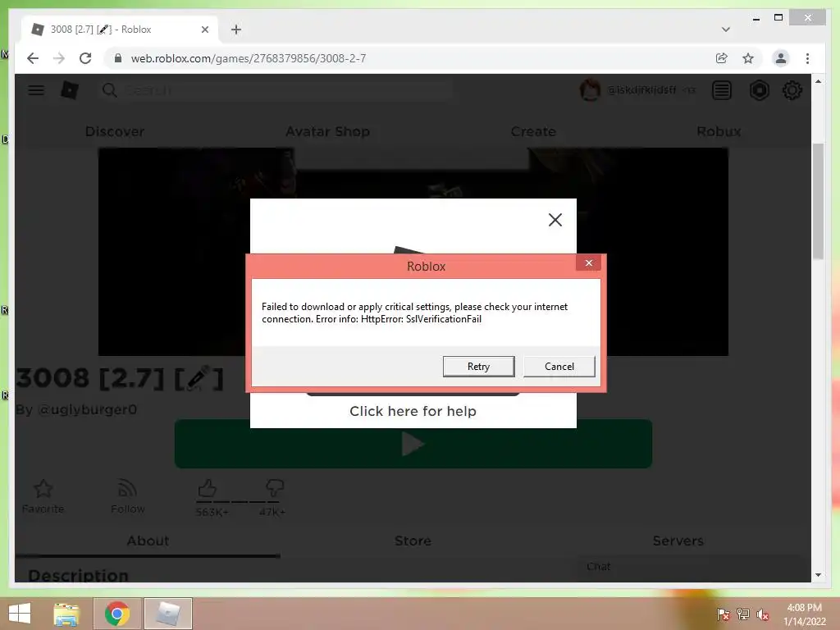Dislike the game with thumbs down
This screenshot has width=840, height=630.
coord(274,489)
